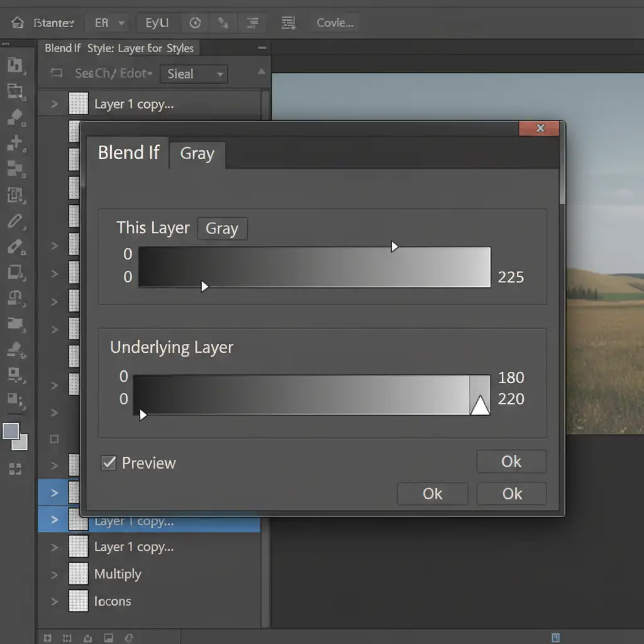Expand the Iocons layer row
The width and height of the screenshot is (644, 644).
54,601
